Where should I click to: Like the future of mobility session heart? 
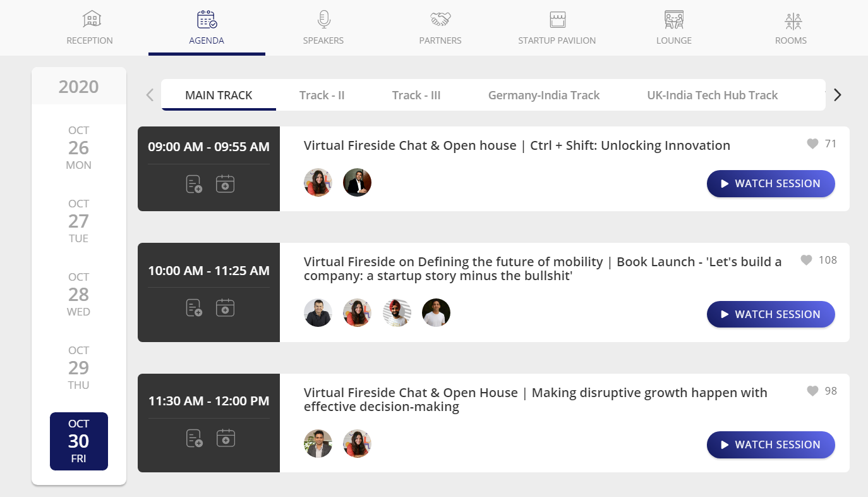(806, 260)
